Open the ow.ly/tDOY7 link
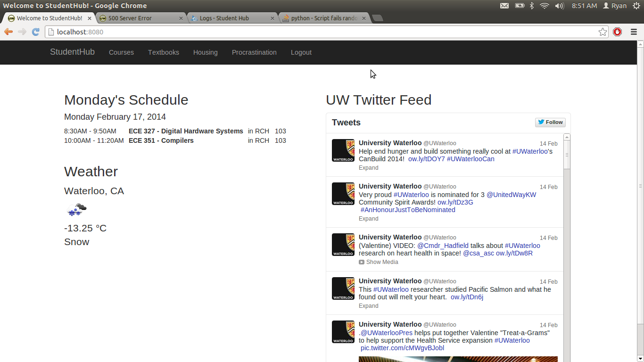 [x=427, y=159]
